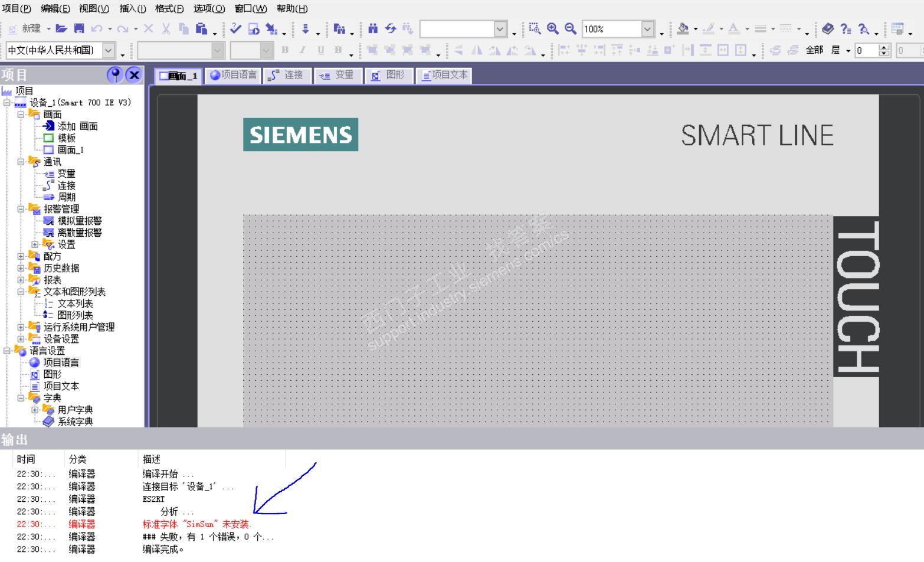The image size is (924, 562).
Task: Collapse the 设备_1(Smart 700 IE V3) node
Action: pos(6,103)
